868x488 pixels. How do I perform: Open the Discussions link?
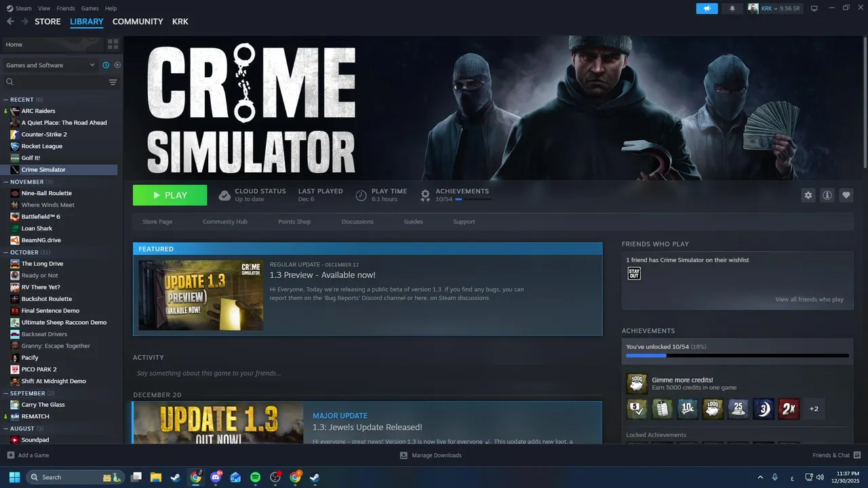(357, 222)
